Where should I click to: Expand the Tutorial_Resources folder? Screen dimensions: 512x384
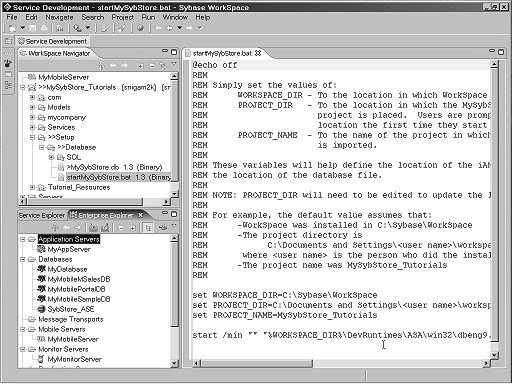pyautogui.click(x=32, y=187)
